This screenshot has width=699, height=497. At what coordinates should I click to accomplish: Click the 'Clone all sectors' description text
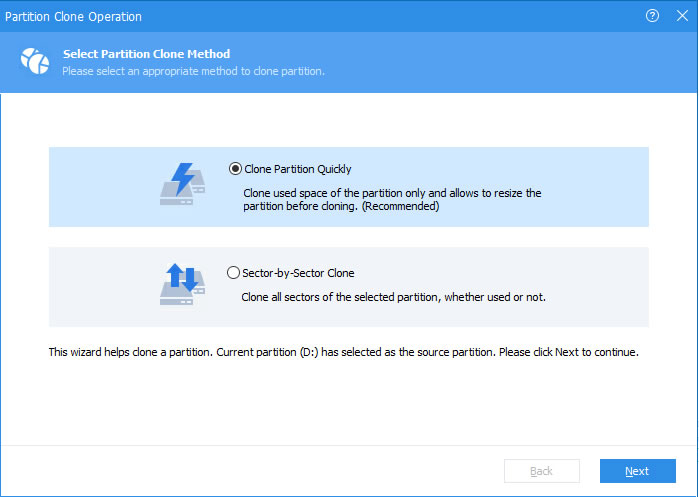(394, 297)
